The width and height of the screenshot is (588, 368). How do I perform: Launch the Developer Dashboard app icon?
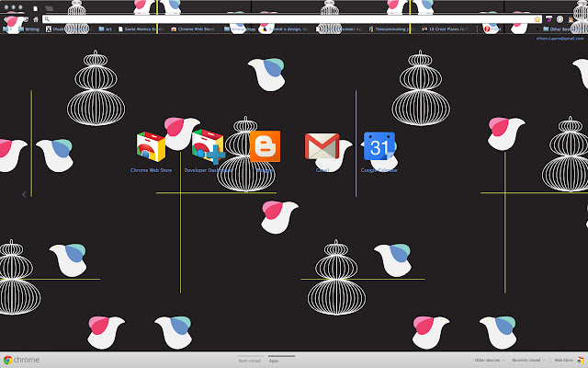(209, 146)
